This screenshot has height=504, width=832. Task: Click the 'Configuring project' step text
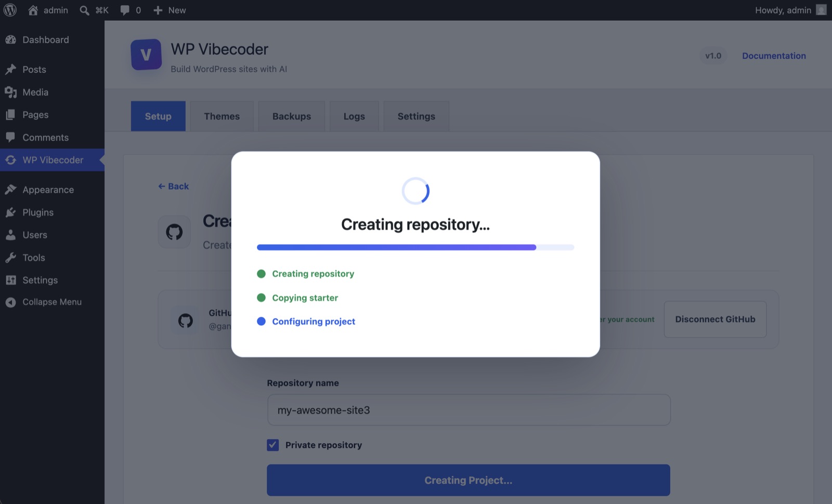pyautogui.click(x=314, y=322)
